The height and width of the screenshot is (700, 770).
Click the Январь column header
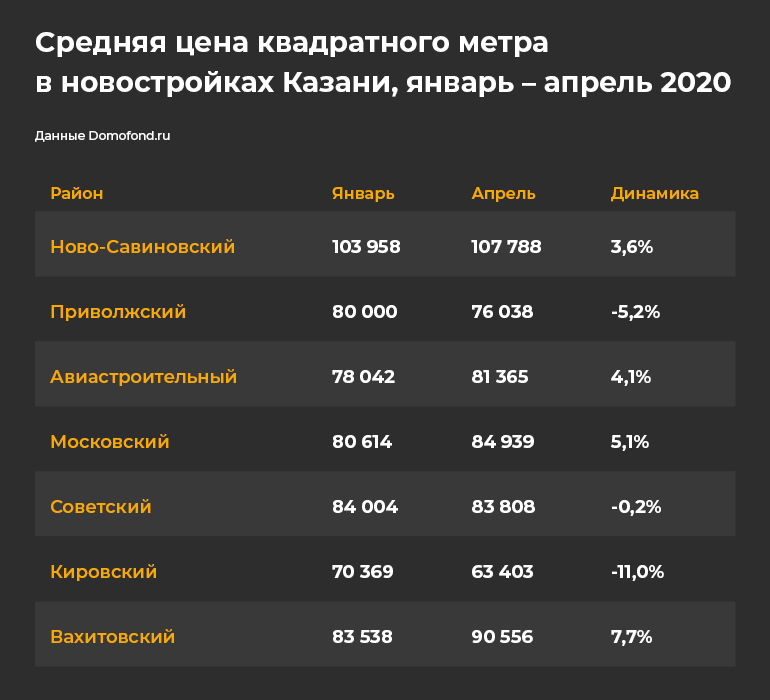click(x=363, y=194)
